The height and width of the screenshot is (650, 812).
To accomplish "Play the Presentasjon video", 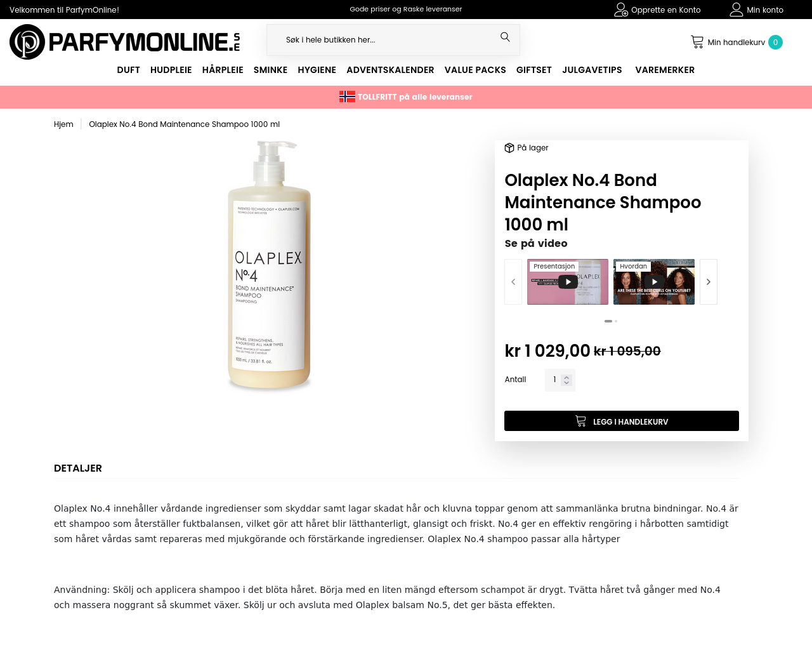I will tap(568, 282).
